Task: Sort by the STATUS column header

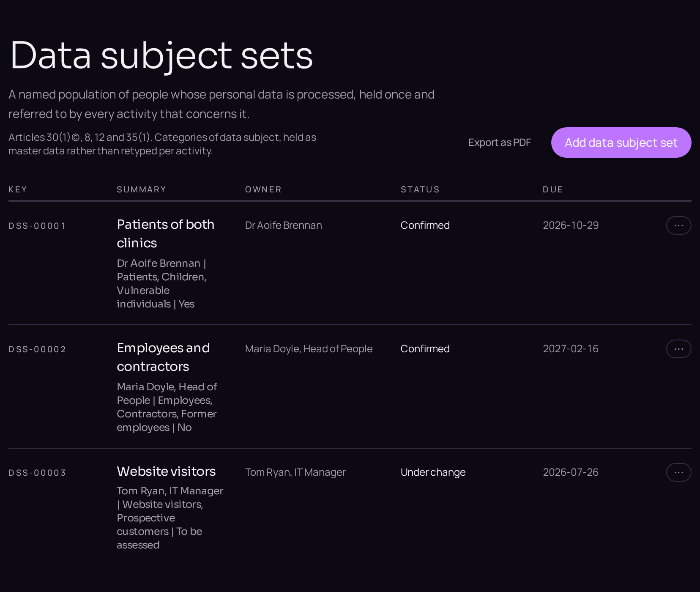Action: point(420,189)
